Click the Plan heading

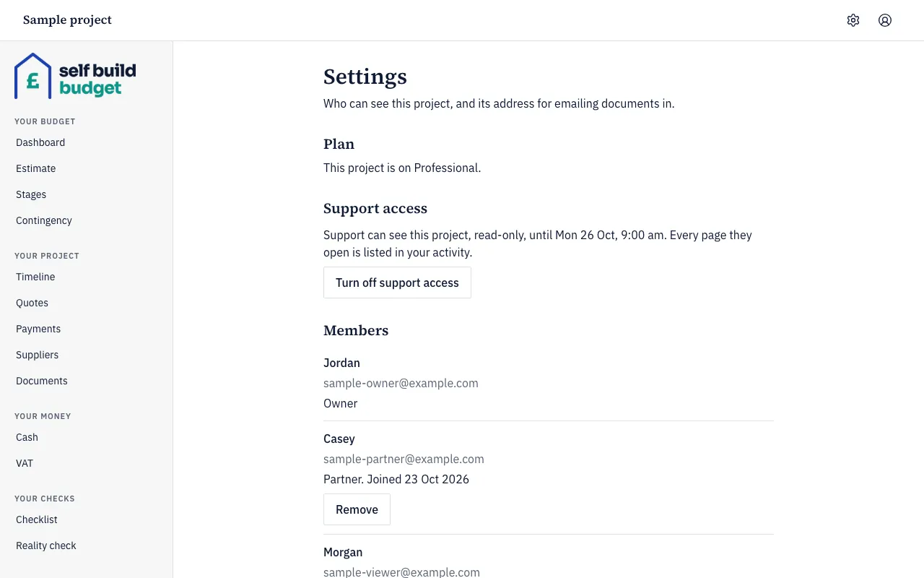point(339,144)
